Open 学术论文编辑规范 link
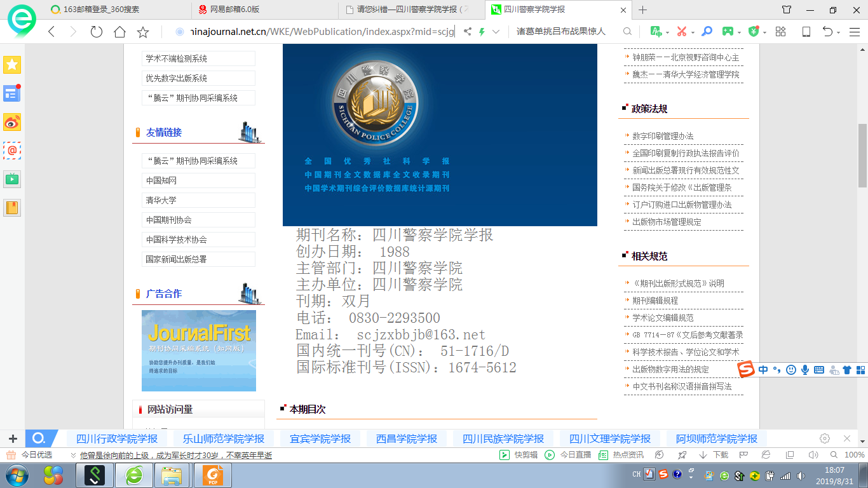 click(663, 318)
